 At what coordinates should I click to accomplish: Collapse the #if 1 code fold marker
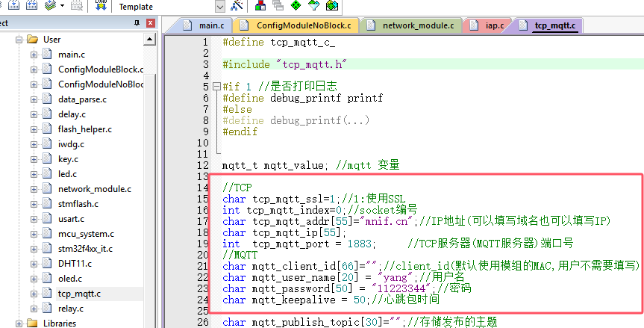click(x=216, y=87)
